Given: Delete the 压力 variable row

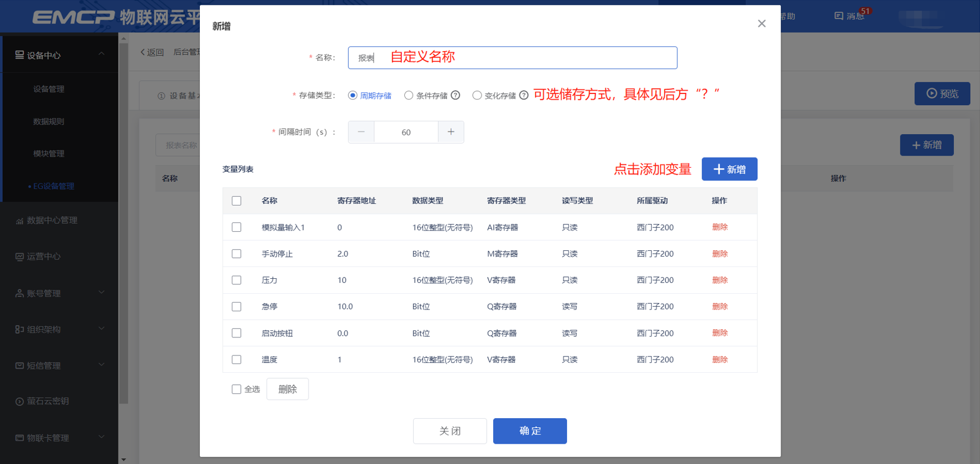Looking at the screenshot, I should coord(720,280).
